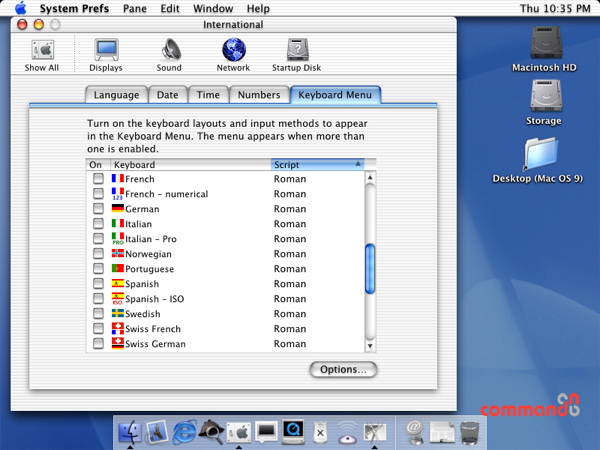The width and height of the screenshot is (600, 450).
Task: Enable the Spanish keyboard checkbox
Action: pyautogui.click(x=98, y=284)
